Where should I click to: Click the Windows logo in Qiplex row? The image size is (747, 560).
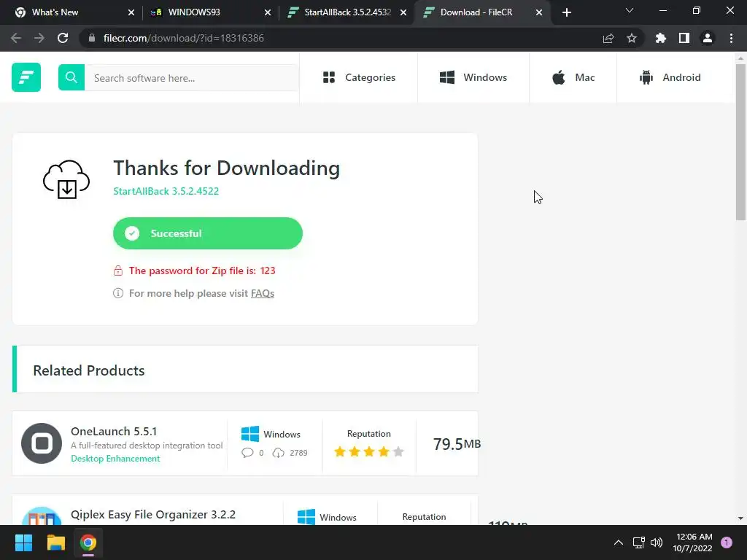[x=306, y=517]
